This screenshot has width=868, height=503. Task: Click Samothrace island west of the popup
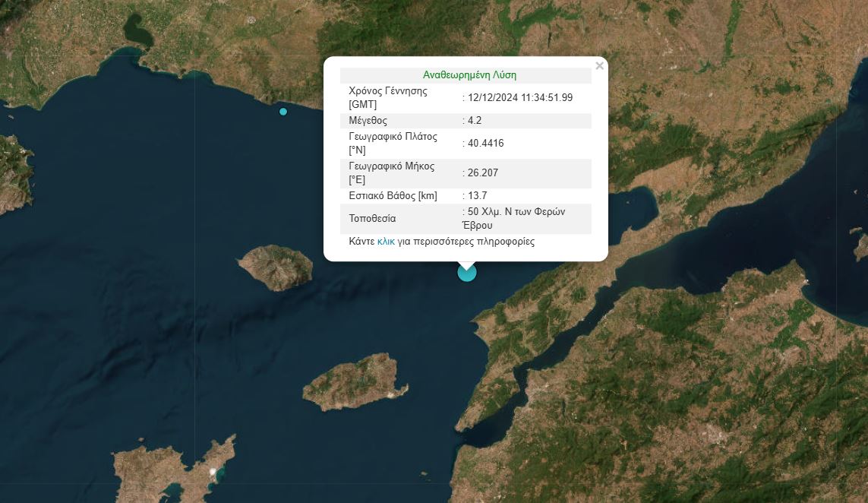pyautogui.click(x=276, y=267)
